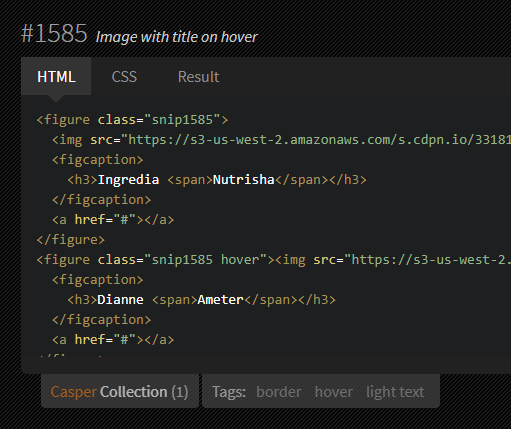Click the first <a href="#"> code line
The width and height of the screenshot is (511, 429).
(x=113, y=220)
